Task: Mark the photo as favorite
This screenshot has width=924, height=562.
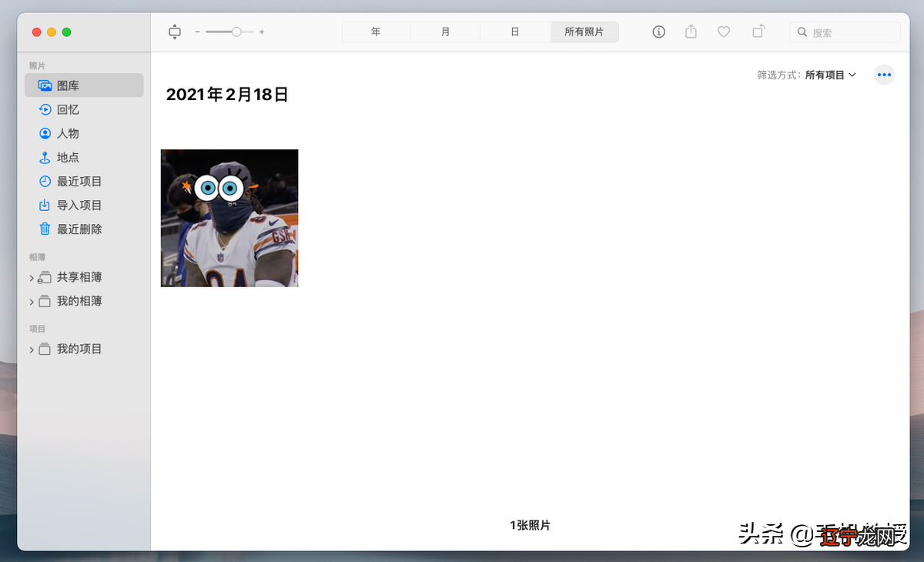Action: tap(723, 32)
